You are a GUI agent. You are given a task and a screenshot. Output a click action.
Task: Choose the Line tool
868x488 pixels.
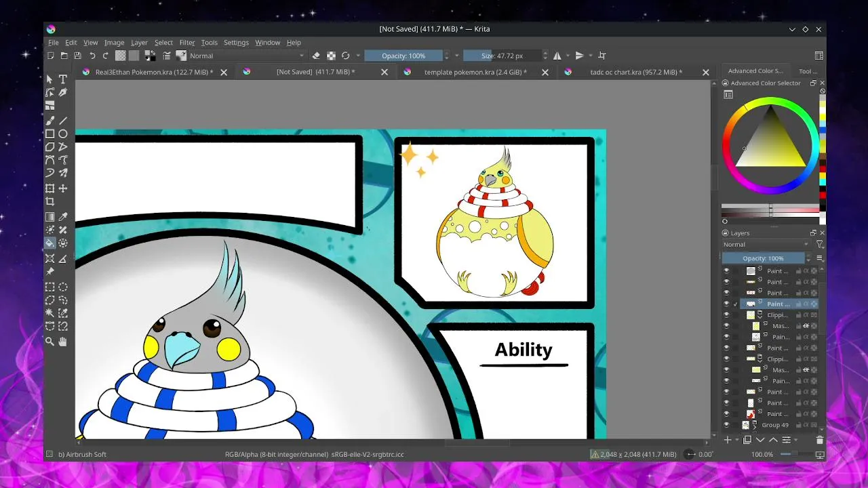point(63,121)
